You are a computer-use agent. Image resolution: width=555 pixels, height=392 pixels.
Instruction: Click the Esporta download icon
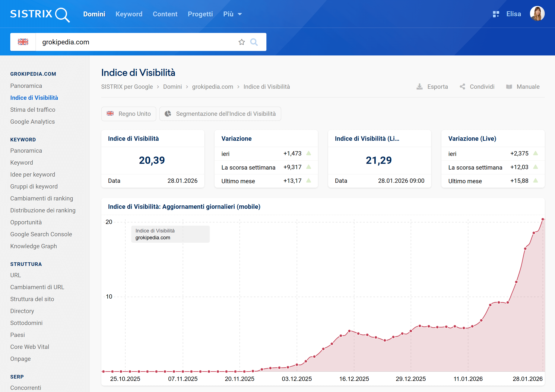420,86
